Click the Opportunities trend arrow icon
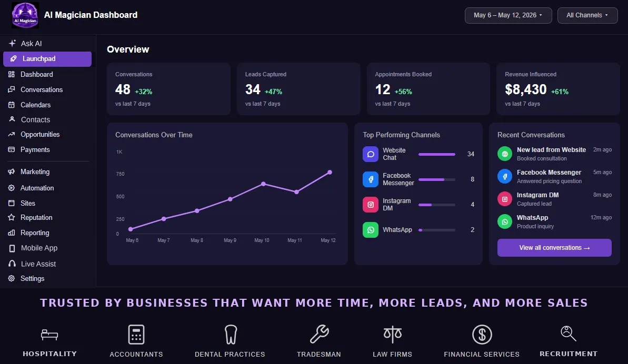The height and width of the screenshot is (364, 628). (x=12, y=135)
